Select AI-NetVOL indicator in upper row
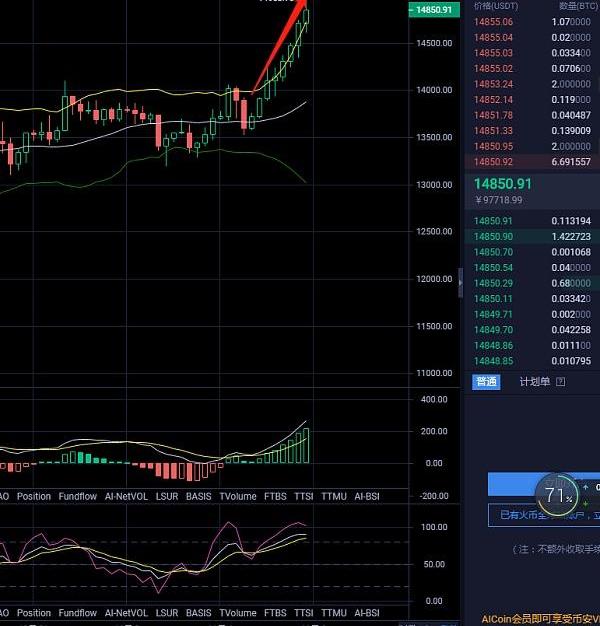 125,496
